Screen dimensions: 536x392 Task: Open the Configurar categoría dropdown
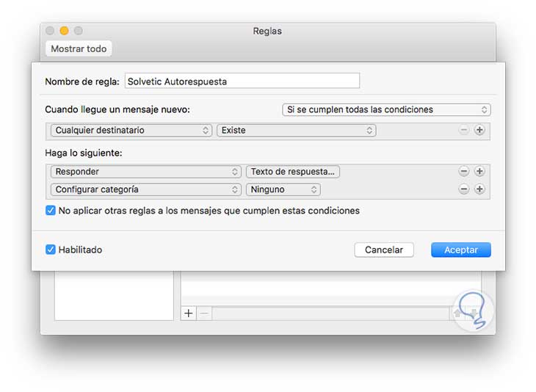click(145, 189)
